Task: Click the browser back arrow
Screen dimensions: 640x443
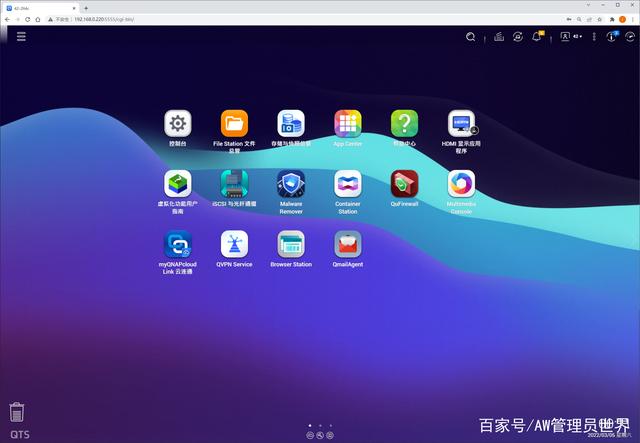Action: pyautogui.click(x=7, y=19)
